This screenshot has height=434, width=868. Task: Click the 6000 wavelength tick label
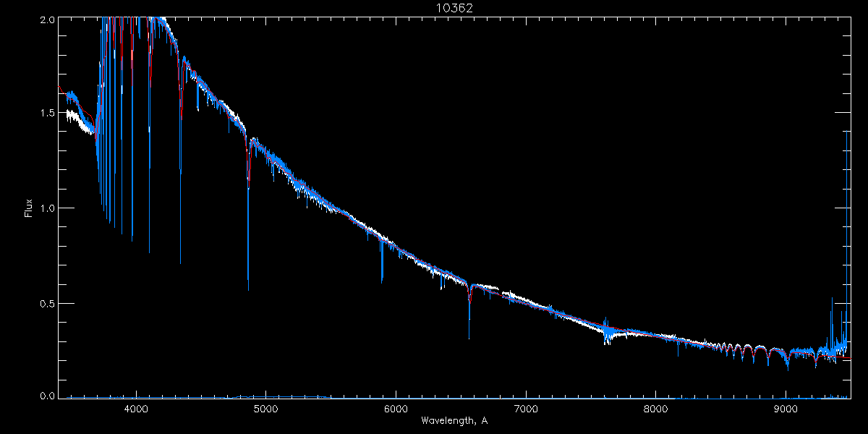point(396,409)
